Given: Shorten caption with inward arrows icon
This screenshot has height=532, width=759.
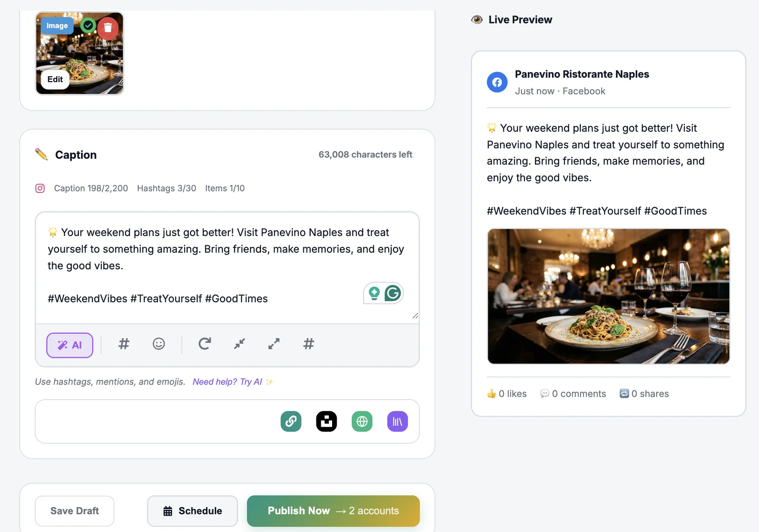Looking at the screenshot, I should [240, 344].
